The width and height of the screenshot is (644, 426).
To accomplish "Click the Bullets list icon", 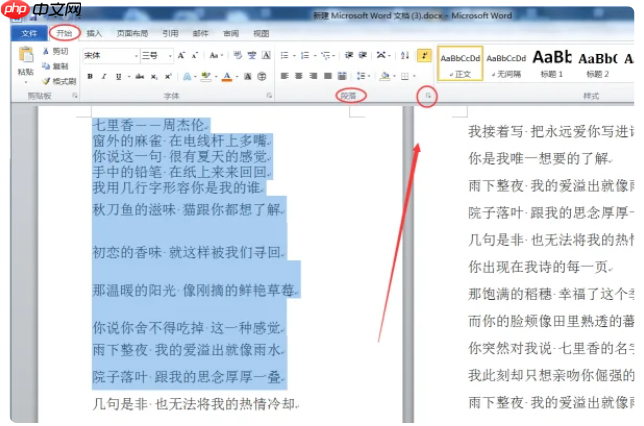I will (x=284, y=55).
